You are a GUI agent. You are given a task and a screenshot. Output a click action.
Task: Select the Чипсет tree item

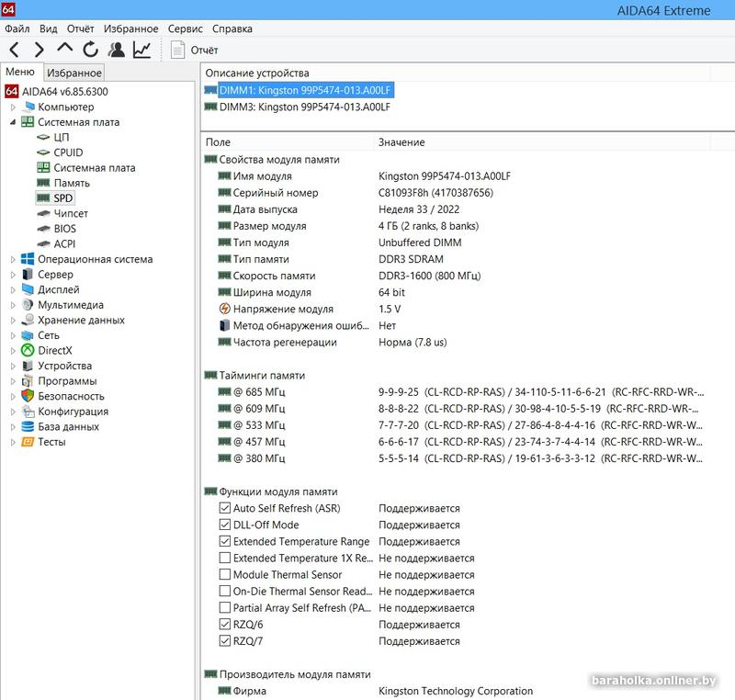(71, 213)
